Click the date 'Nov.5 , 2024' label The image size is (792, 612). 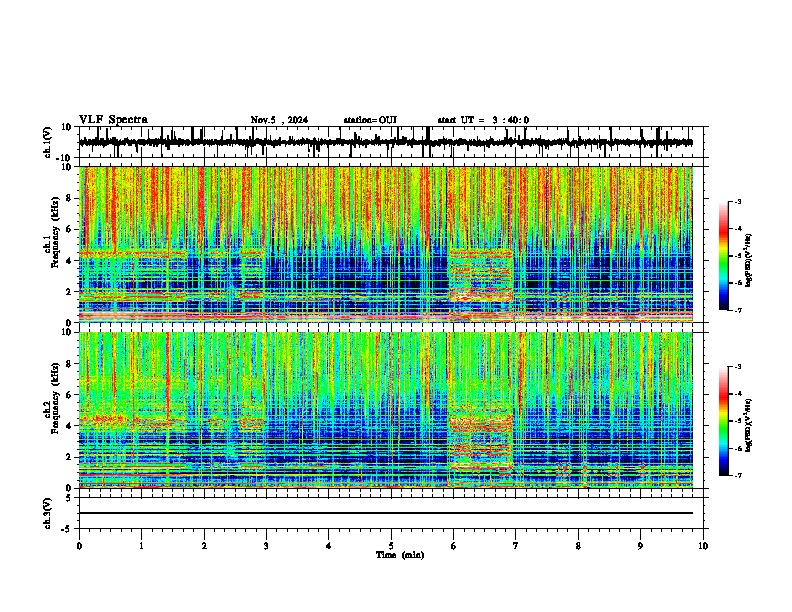[279, 120]
